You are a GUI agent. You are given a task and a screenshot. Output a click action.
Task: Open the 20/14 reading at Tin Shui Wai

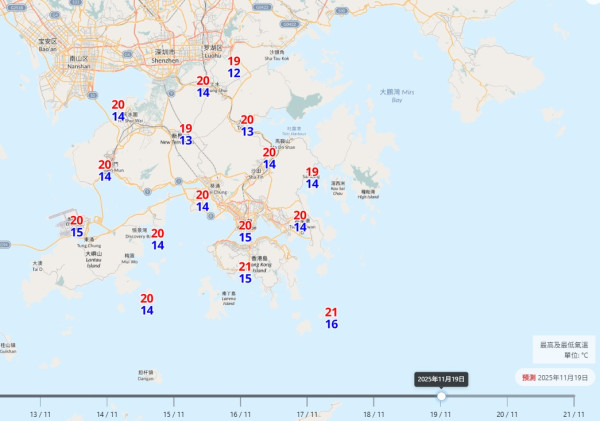pyautogui.click(x=118, y=110)
